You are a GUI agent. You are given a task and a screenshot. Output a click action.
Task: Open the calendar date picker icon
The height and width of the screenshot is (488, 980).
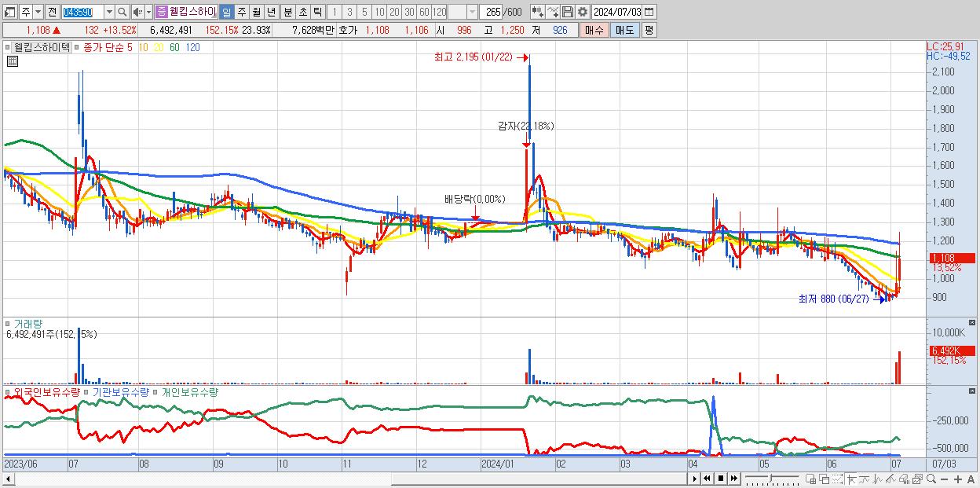(649, 12)
